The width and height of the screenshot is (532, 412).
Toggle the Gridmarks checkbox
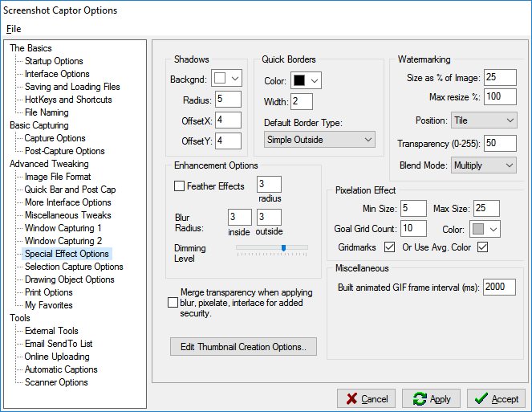point(389,247)
